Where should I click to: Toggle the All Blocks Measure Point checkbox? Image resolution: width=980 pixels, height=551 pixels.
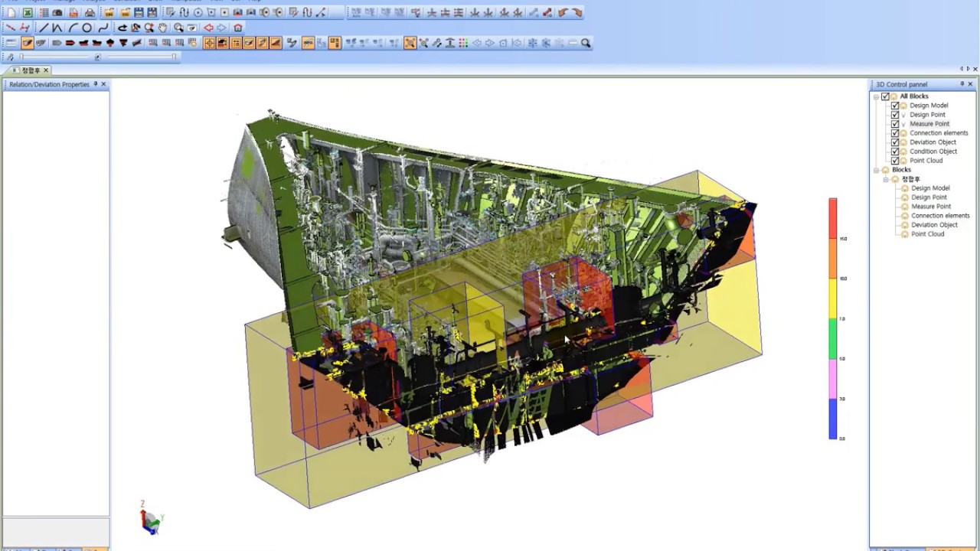click(x=894, y=124)
